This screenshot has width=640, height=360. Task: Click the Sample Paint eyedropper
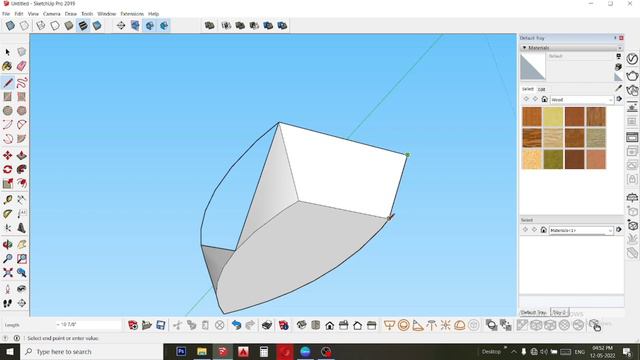[619, 88]
